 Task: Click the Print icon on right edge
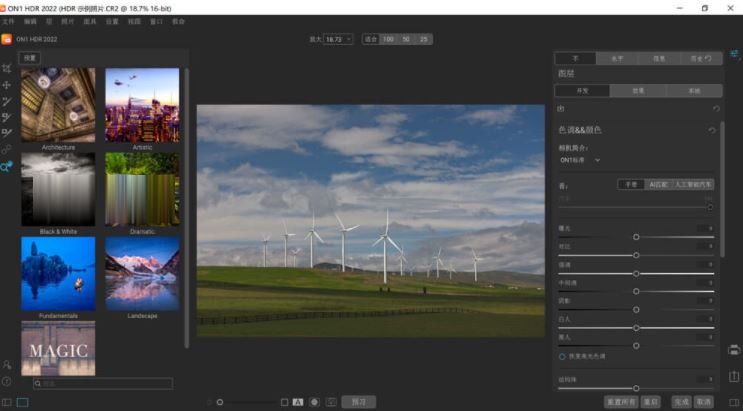coord(735,350)
